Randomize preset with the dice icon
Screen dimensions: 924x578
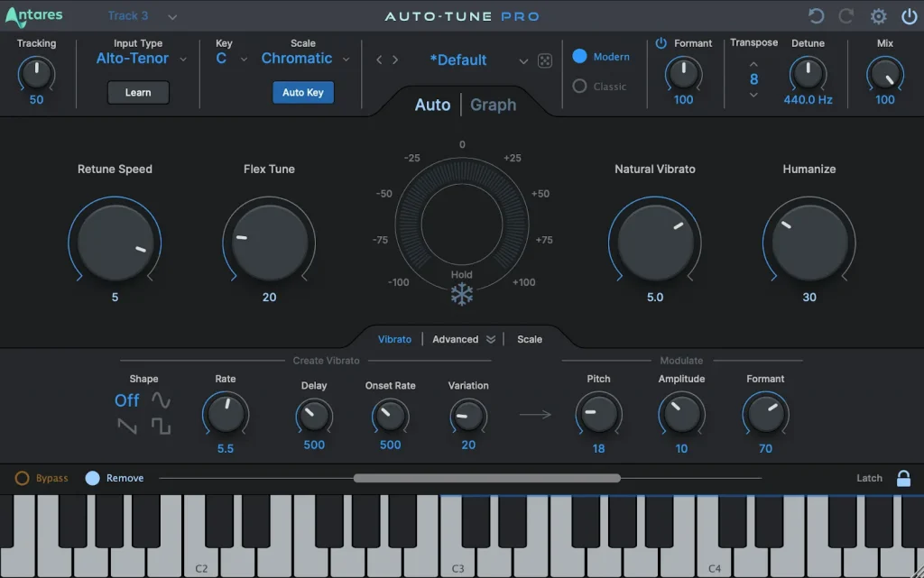coord(545,60)
